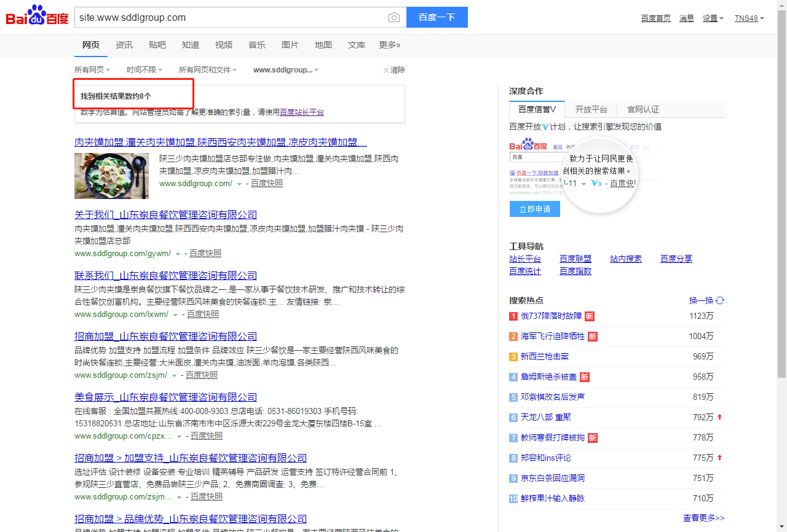Switch to the 资讯 tab
Viewport: 787px width, 532px height.
click(x=124, y=45)
